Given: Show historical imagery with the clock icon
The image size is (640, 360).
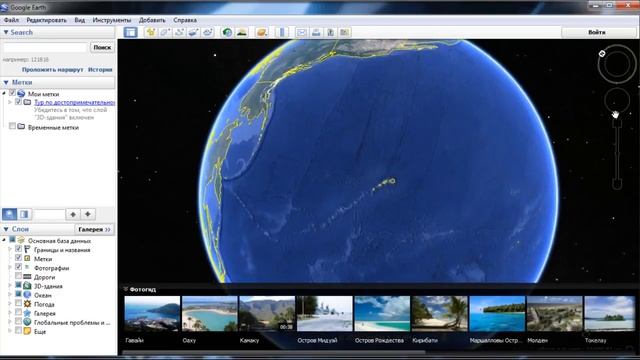Looking at the screenshot, I should point(227,32).
